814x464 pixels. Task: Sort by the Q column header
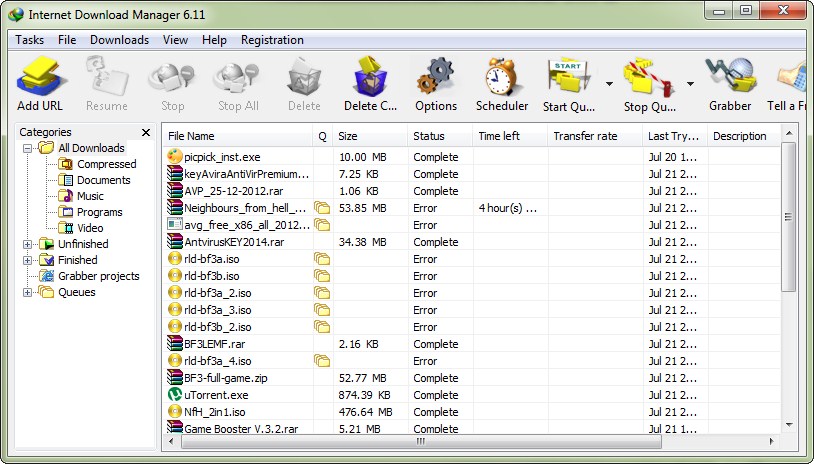(x=322, y=136)
